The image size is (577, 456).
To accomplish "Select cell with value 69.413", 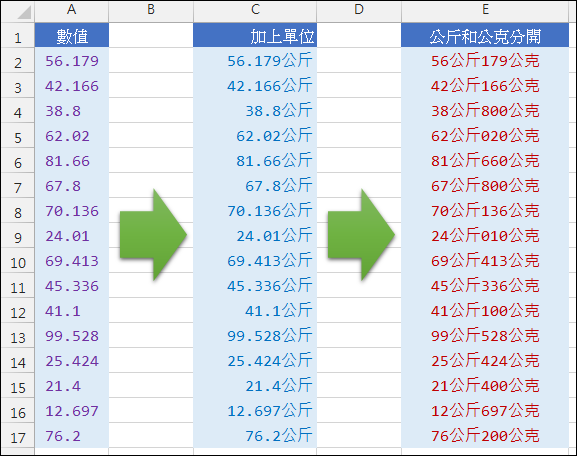I will click(x=72, y=261).
